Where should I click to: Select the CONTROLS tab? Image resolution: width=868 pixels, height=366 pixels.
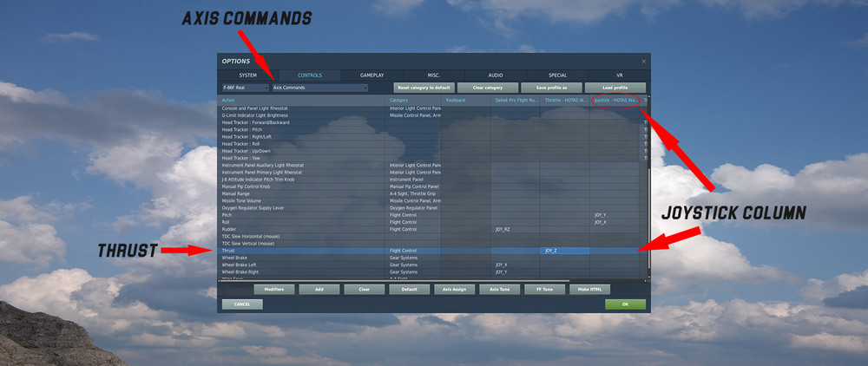click(x=310, y=75)
